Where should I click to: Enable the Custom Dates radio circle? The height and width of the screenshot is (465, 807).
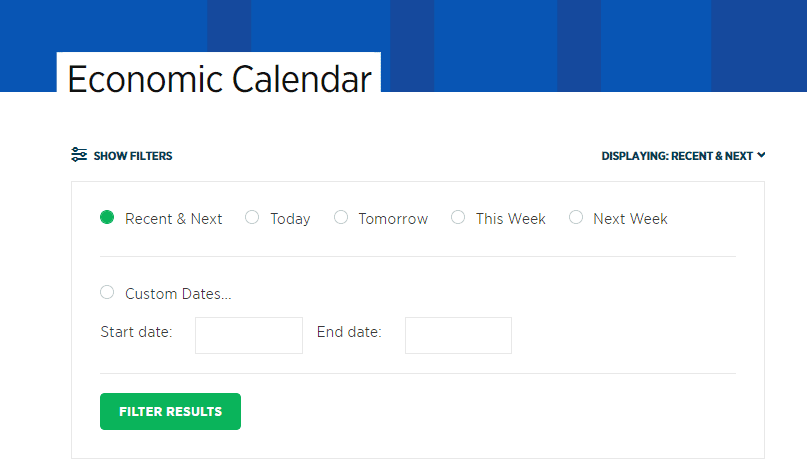(107, 292)
